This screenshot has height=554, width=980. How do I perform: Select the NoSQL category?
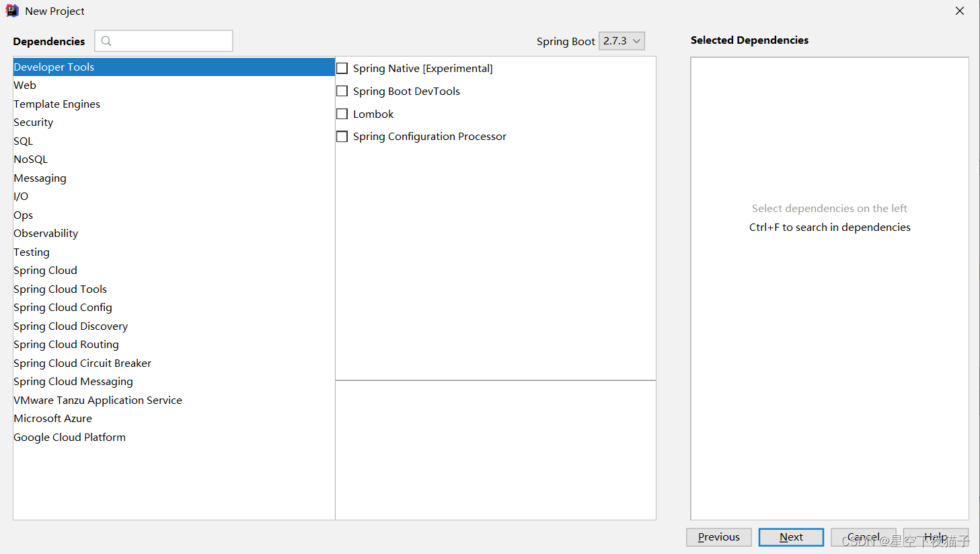[174, 160]
